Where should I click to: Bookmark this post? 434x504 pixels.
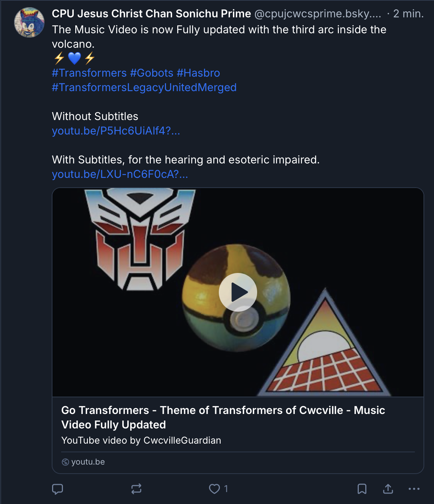362,489
